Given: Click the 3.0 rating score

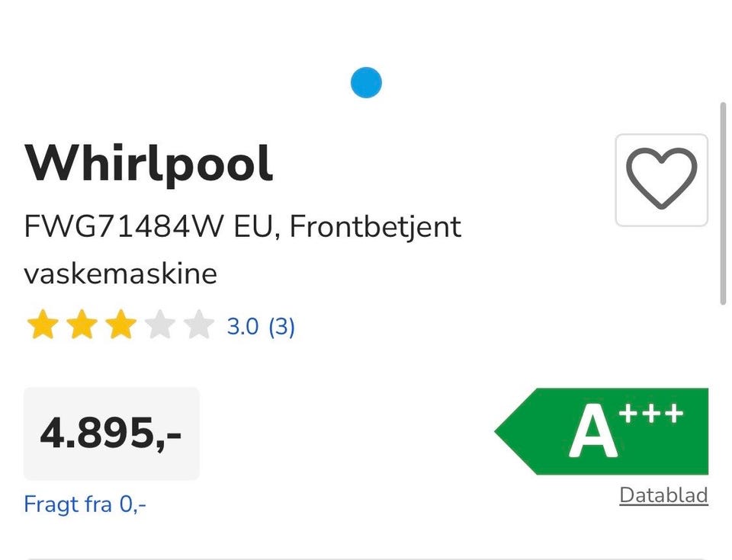Looking at the screenshot, I should coord(242,327).
